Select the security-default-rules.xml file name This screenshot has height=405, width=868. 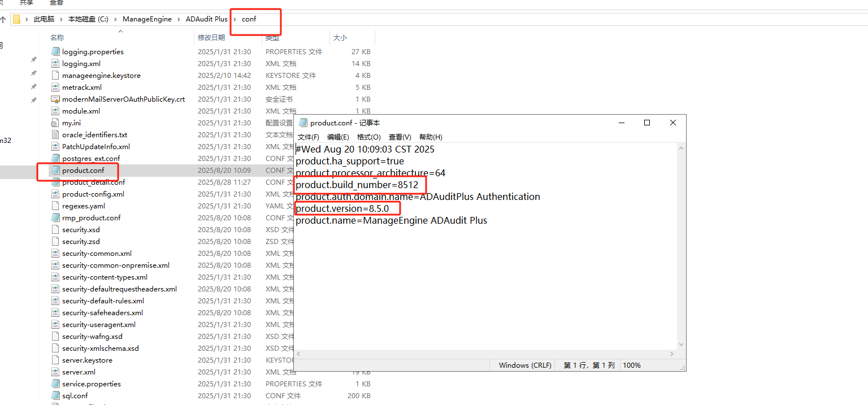click(x=103, y=301)
